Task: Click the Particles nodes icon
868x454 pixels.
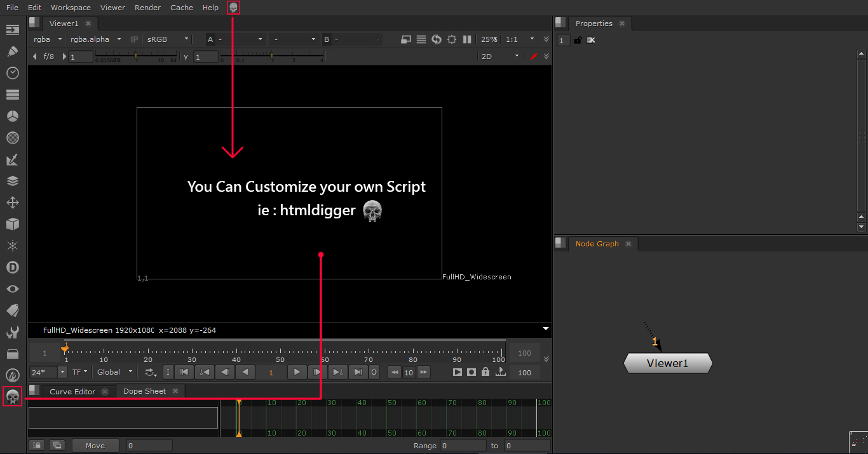Action: click(x=12, y=246)
